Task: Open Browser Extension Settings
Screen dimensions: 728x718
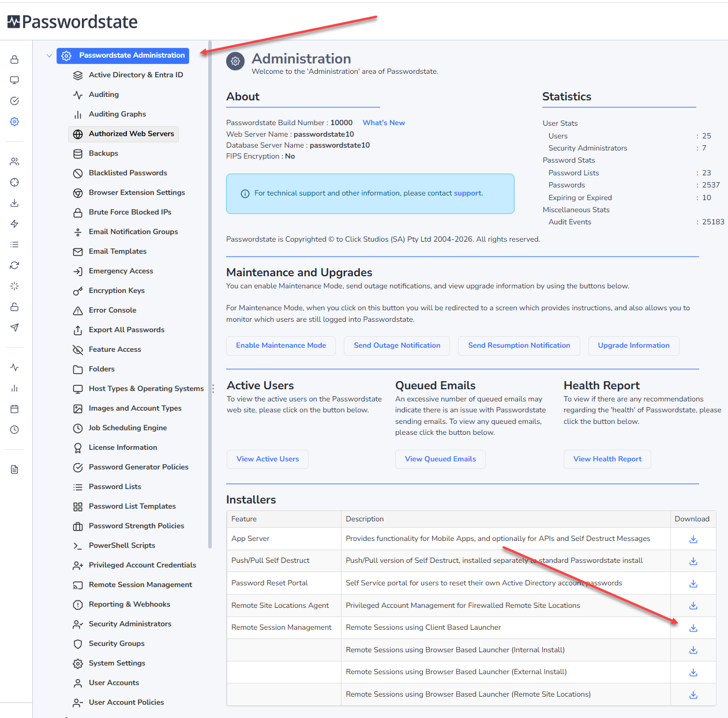Action: click(x=129, y=193)
